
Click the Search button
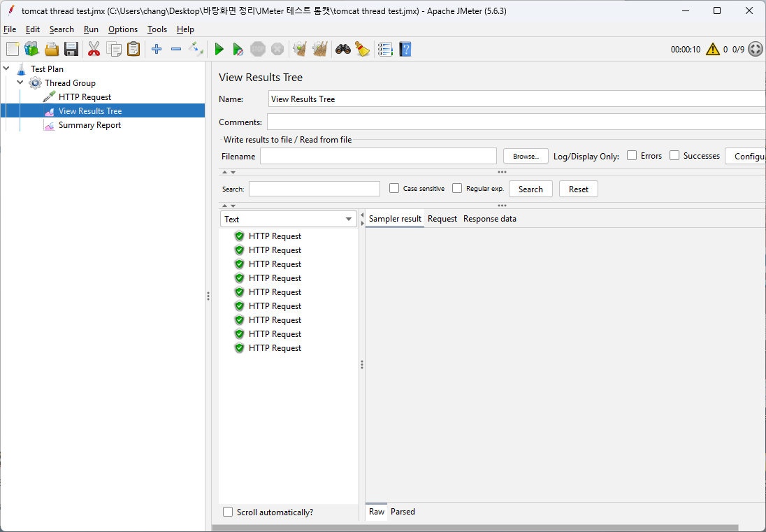pos(530,189)
